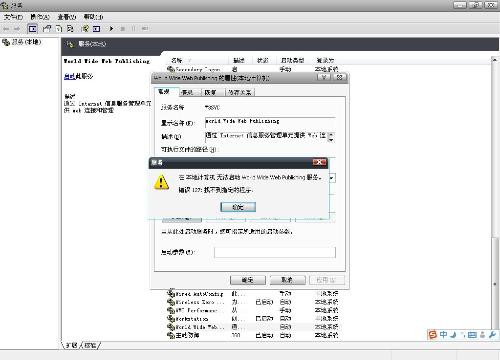
Task: Click the Properties toolbar icon
Action: click(x=47, y=29)
